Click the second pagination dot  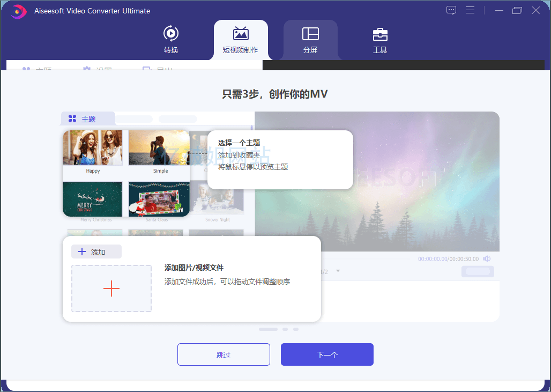click(284, 329)
